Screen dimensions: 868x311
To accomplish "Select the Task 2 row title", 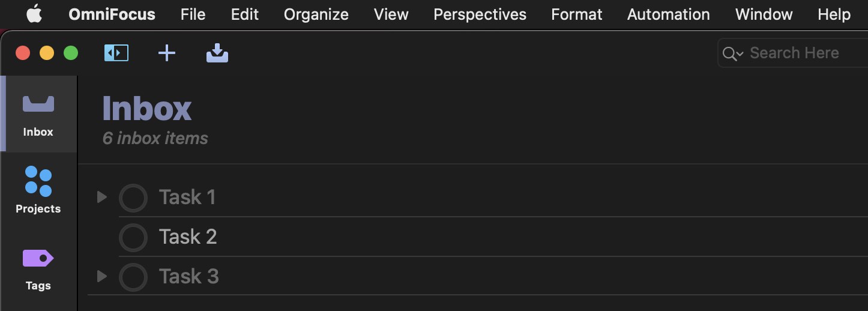I will 188,237.
